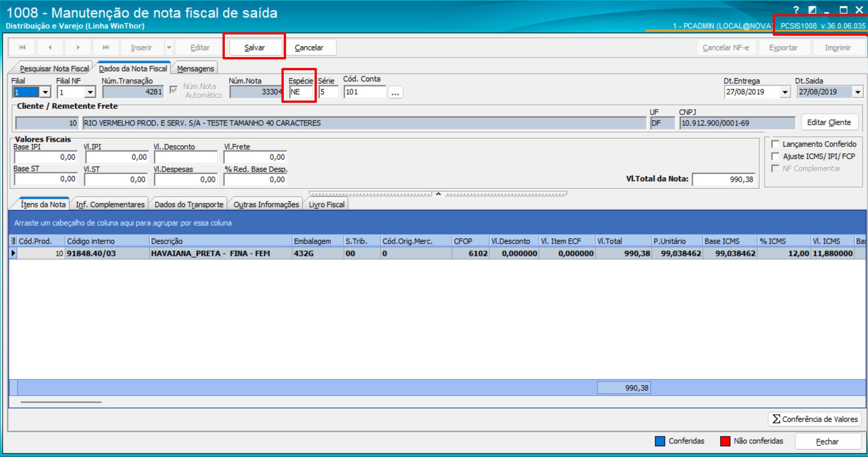
Task: Click the row indicator arrow for product 10
Action: point(13,253)
